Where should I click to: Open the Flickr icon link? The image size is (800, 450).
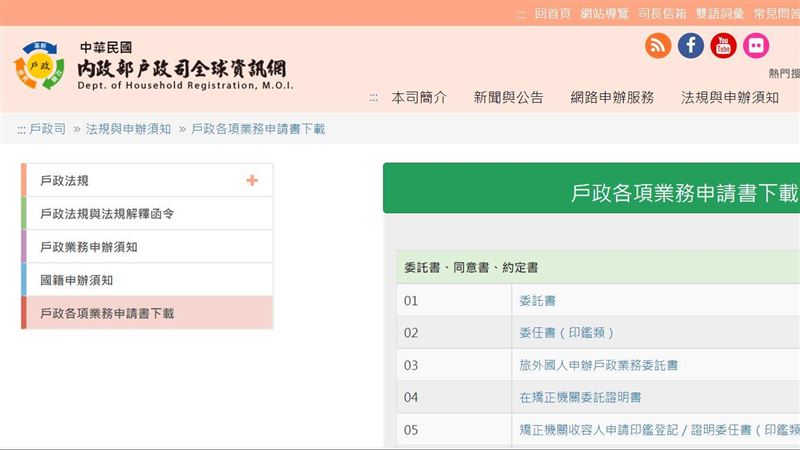pos(756,45)
